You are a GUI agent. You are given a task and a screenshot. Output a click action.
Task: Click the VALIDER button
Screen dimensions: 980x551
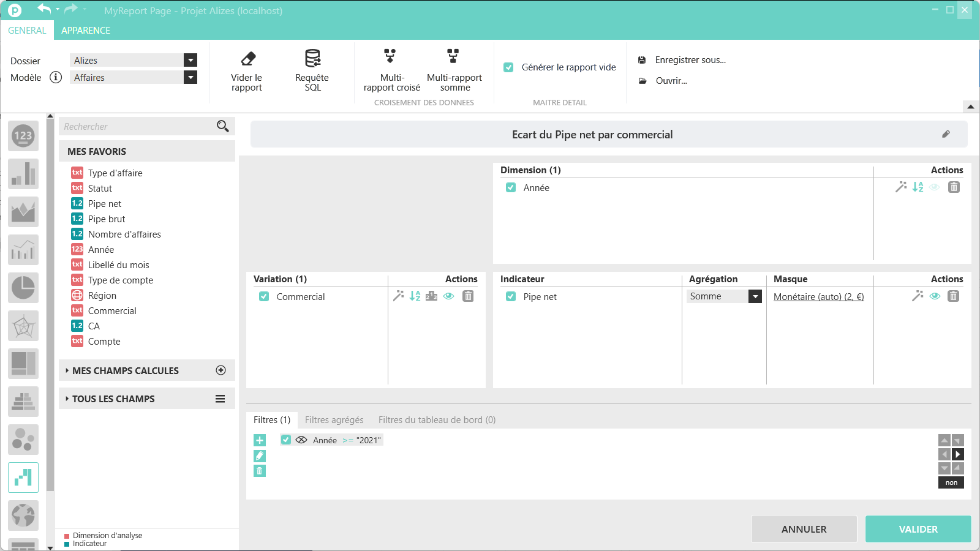point(918,529)
